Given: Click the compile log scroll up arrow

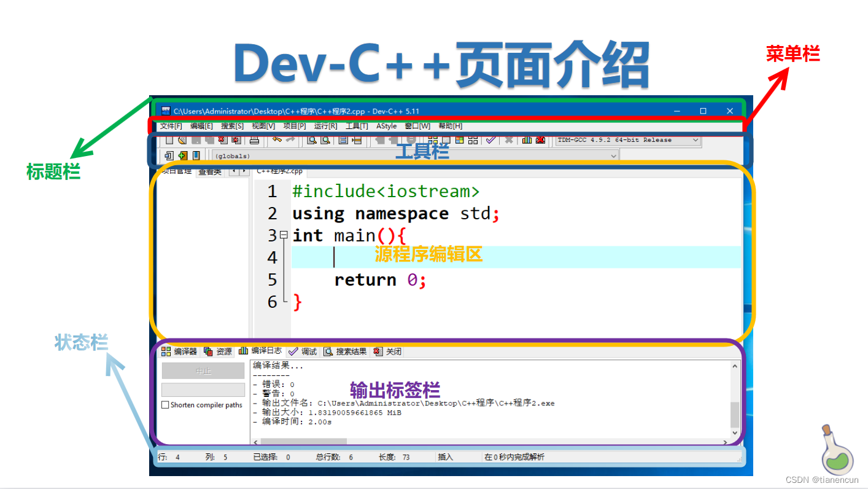Looking at the screenshot, I should pyautogui.click(x=735, y=367).
